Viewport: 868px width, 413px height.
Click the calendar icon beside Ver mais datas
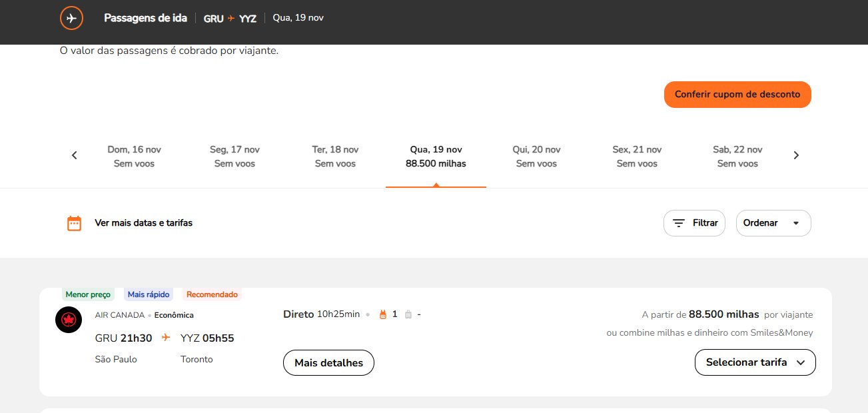(74, 223)
